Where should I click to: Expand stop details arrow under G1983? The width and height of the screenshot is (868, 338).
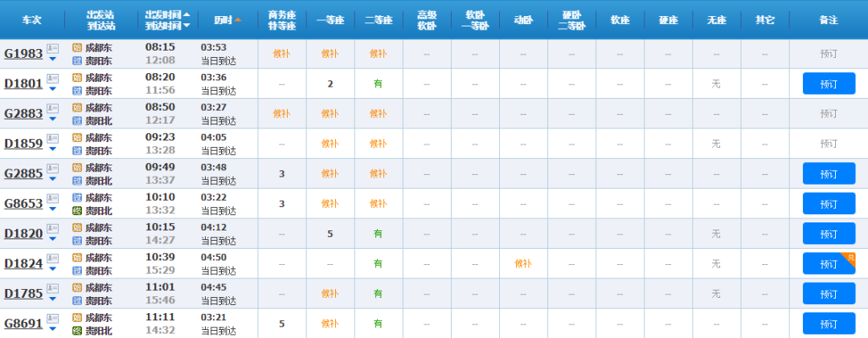coord(52,59)
